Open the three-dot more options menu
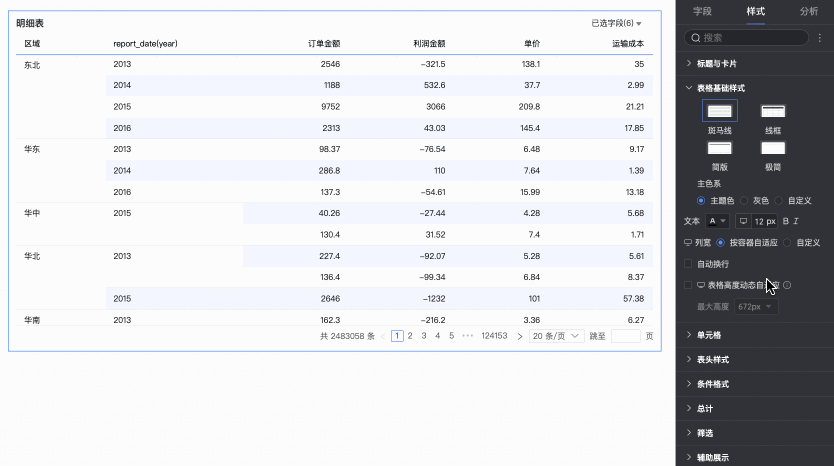Viewport: 834px width, 466px height. click(x=820, y=38)
